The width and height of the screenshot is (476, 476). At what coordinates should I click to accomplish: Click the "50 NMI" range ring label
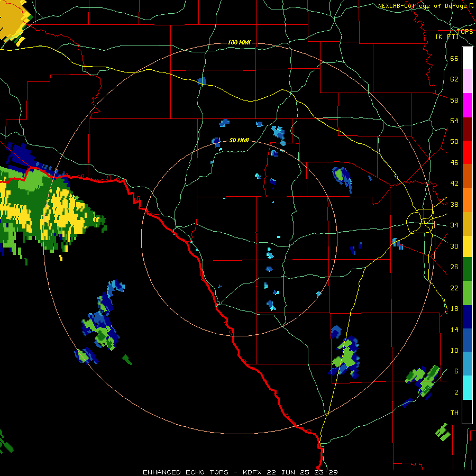pos(239,140)
